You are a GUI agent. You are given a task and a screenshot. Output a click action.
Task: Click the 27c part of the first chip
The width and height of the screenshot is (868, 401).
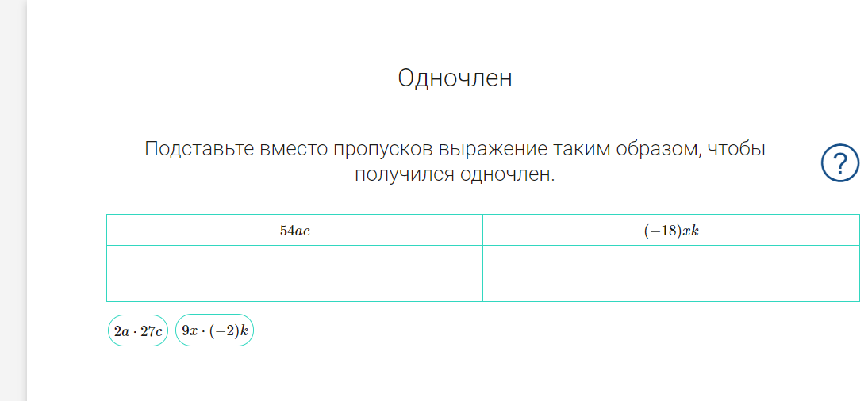[151, 331]
